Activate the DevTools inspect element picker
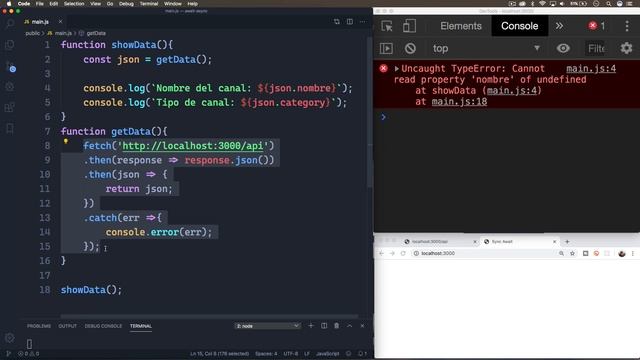640x360 pixels. 387,26
